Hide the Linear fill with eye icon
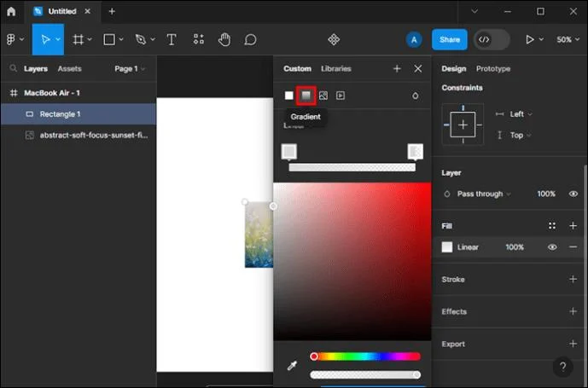Viewport: 588px width, 388px height. 552,247
